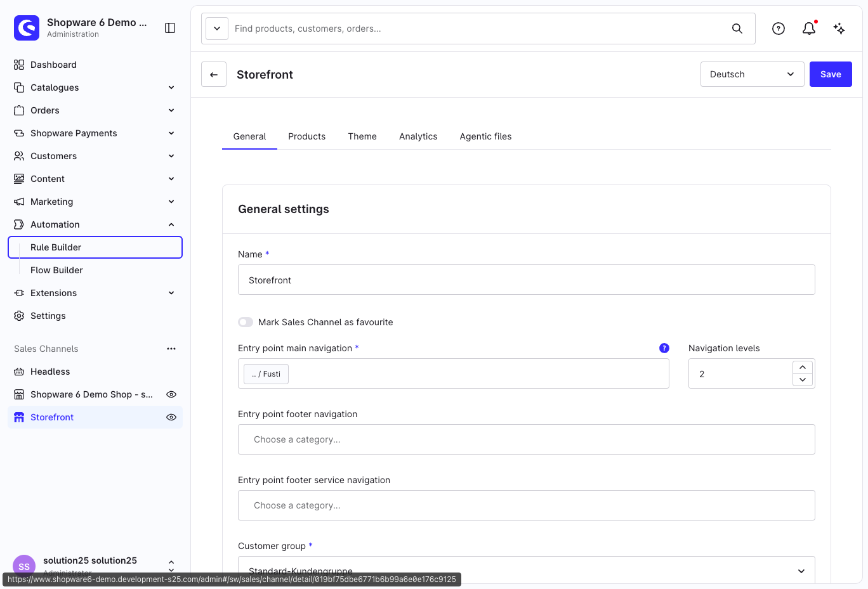
Task: Open Flow Builder in sidebar
Action: tap(95, 270)
